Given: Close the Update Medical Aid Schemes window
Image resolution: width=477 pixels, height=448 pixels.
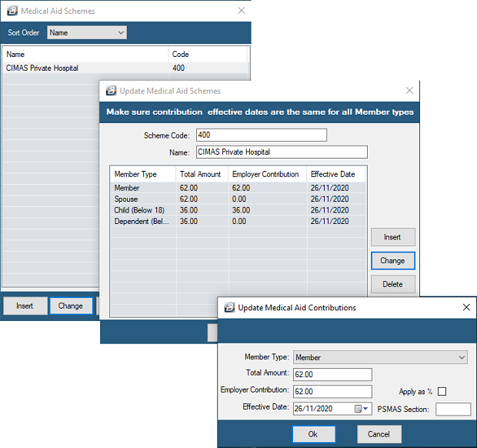Looking at the screenshot, I should [409, 90].
